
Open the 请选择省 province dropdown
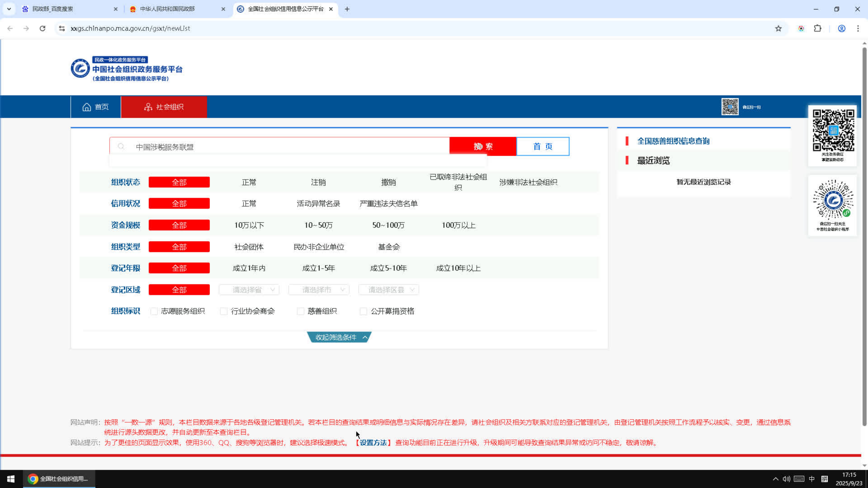tap(249, 290)
